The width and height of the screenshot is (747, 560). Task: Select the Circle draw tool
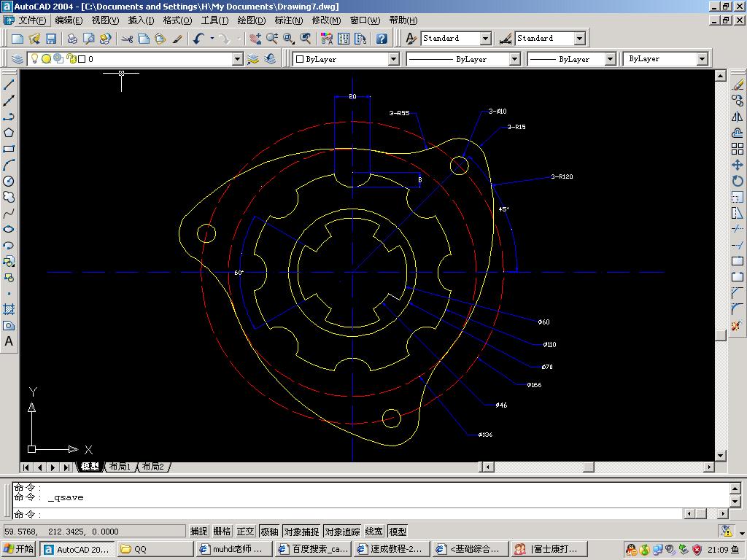[9, 181]
